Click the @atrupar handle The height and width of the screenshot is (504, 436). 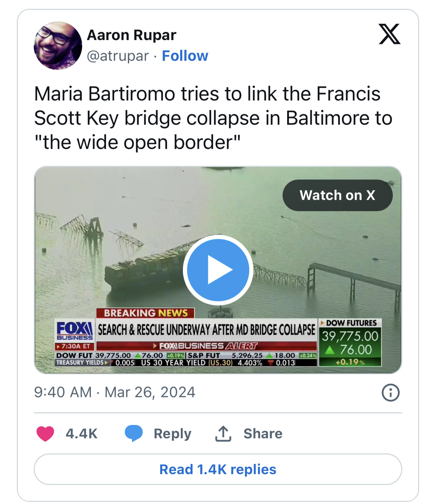click(x=118, y=56)
